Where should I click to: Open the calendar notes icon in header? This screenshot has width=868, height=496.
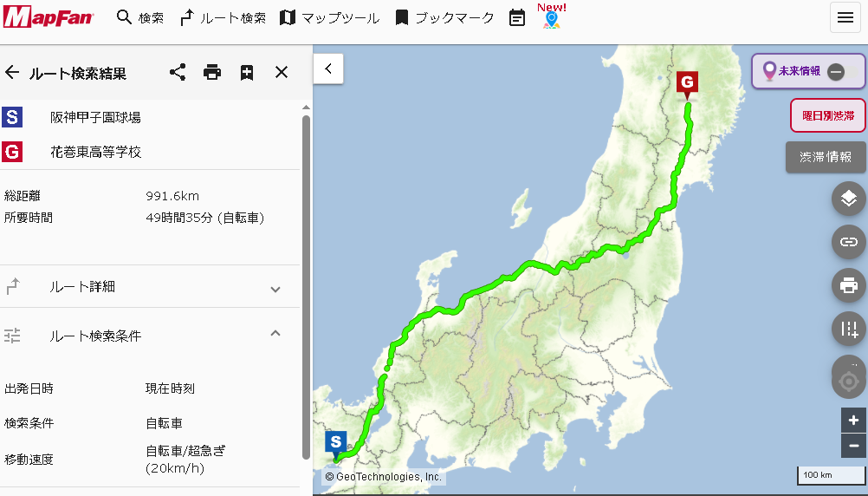coord(517,17)
